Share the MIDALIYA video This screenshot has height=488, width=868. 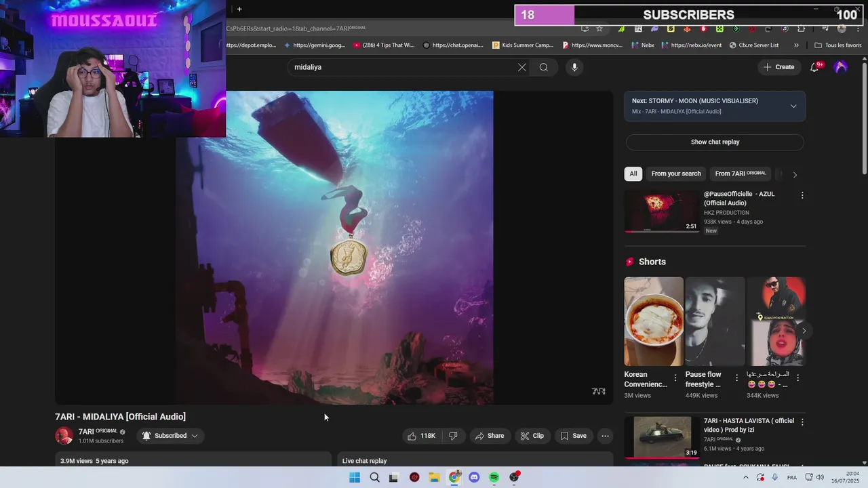click(490, 436)
